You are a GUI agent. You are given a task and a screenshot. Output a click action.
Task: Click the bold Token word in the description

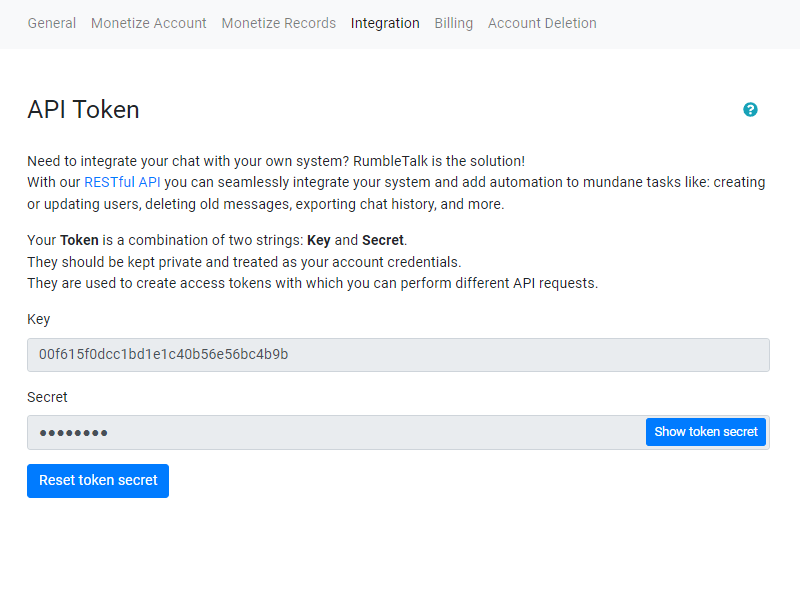click(80, 240)
